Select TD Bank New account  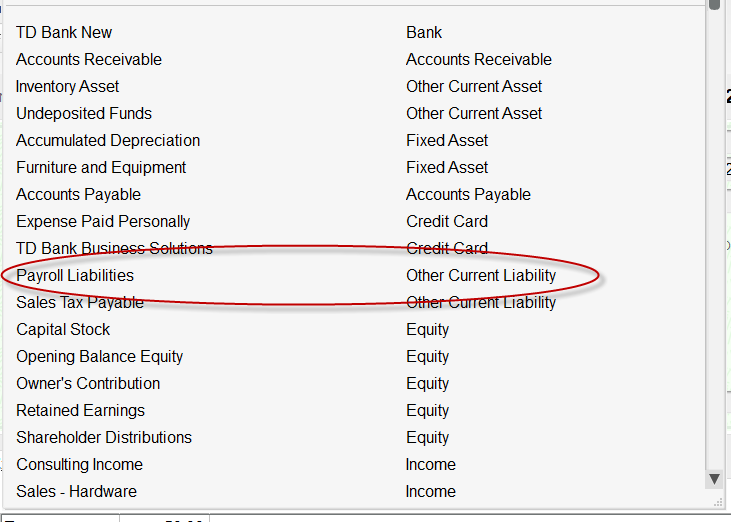64,33
